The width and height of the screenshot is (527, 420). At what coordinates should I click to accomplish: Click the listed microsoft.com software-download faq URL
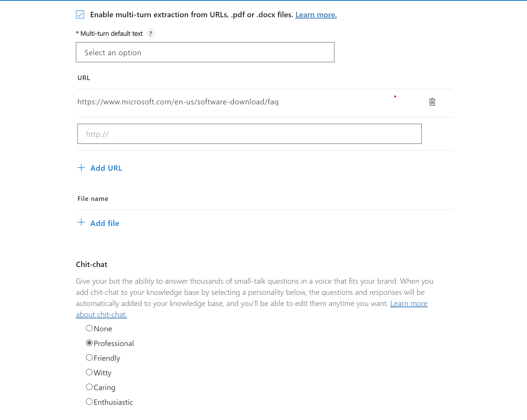(x=178, y=102)
